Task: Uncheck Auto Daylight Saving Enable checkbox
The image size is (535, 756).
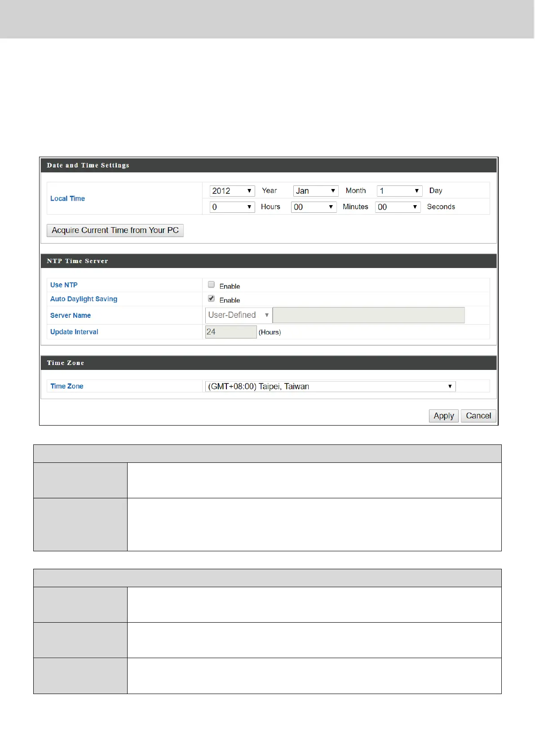Action: coord(211,298)
